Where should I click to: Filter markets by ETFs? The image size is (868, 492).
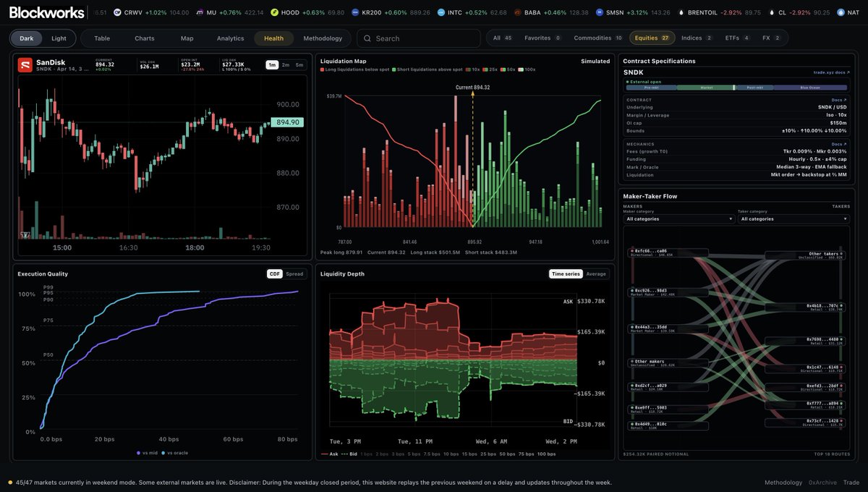pos(738,38)
